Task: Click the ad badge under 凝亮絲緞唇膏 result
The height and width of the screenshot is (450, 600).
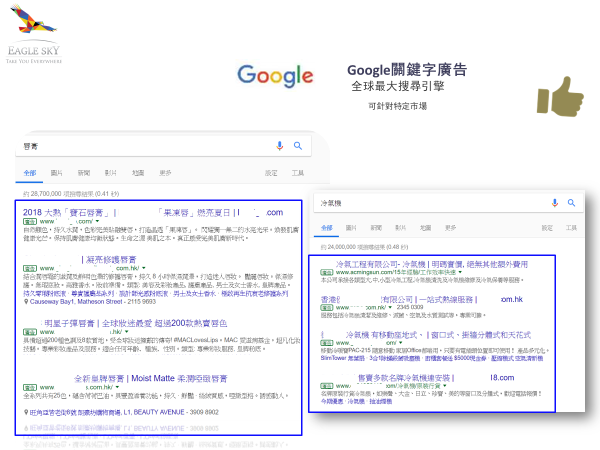Action: (30, 268)
